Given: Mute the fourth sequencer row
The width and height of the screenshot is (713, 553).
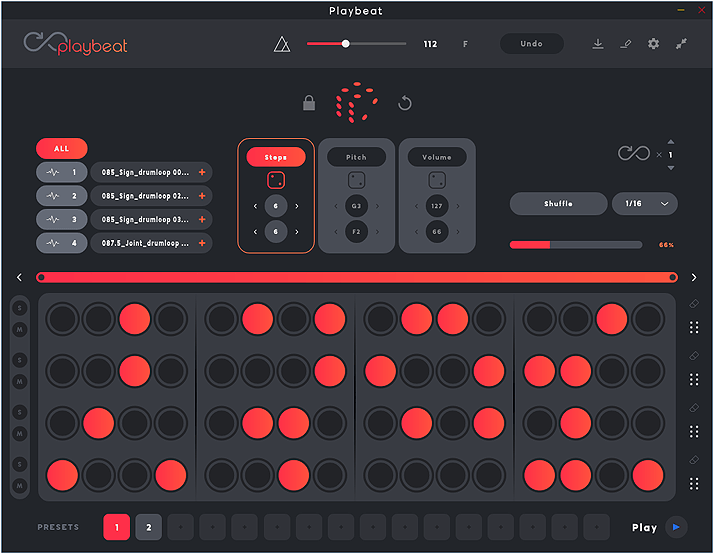Looking at the screenshot, I should (x=20, y=486).
